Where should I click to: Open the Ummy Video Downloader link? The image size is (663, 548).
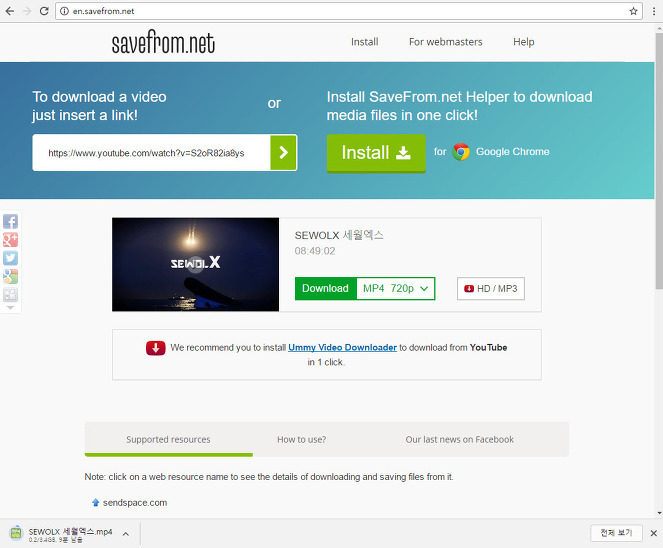point(342,348)
